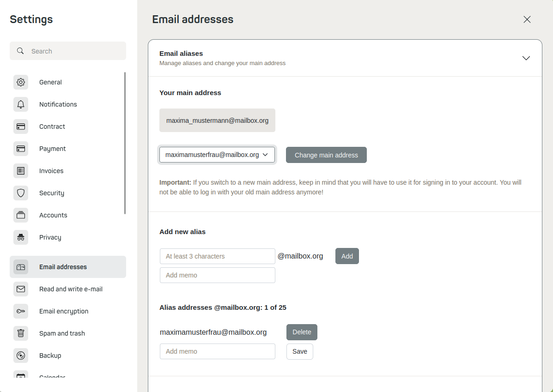Click the Backup disc icon

(21, 356)
